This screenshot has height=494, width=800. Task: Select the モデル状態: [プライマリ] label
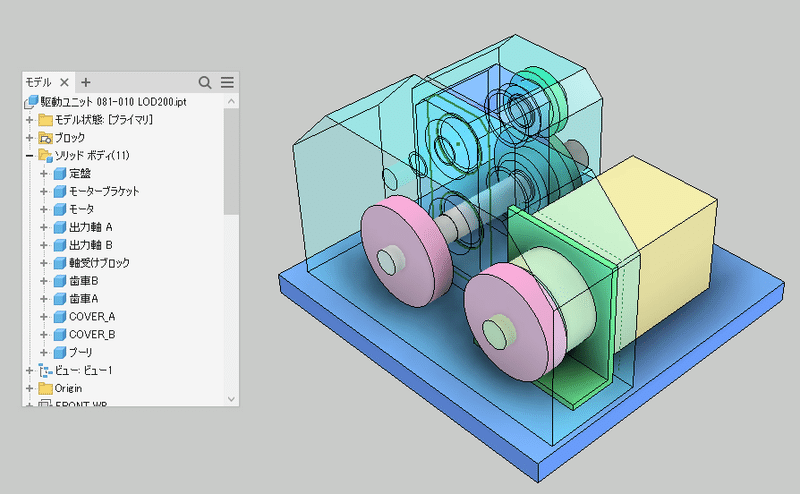[104, 120]
